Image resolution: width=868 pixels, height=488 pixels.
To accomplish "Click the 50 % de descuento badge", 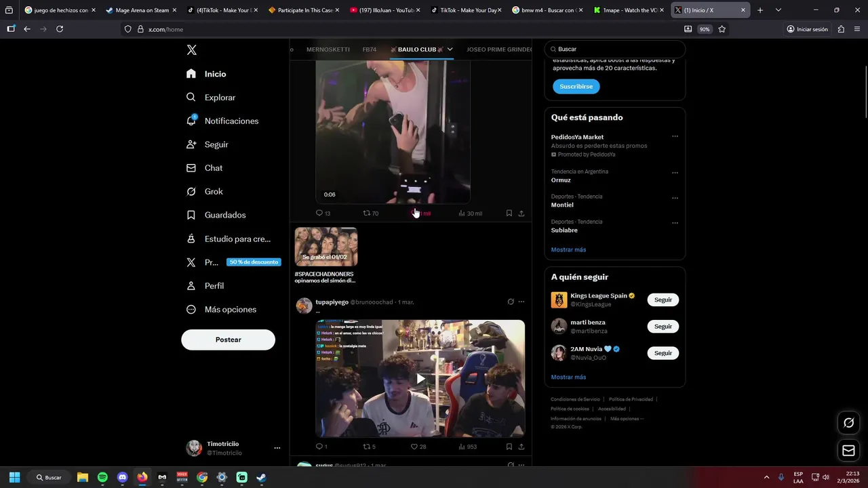I will coord(254,262).
